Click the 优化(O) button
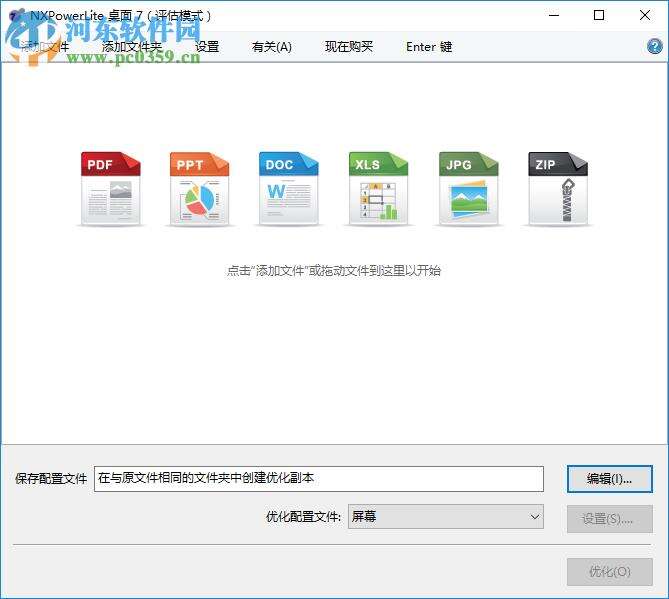Viewport: 669px width, 599px height. 609,572
